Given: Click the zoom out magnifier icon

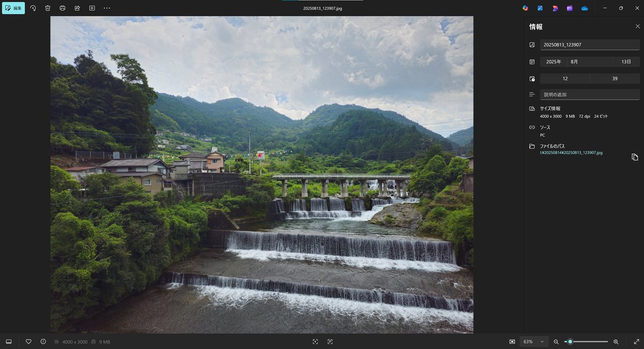Looking at the screenshot, I should pos(556,341).
